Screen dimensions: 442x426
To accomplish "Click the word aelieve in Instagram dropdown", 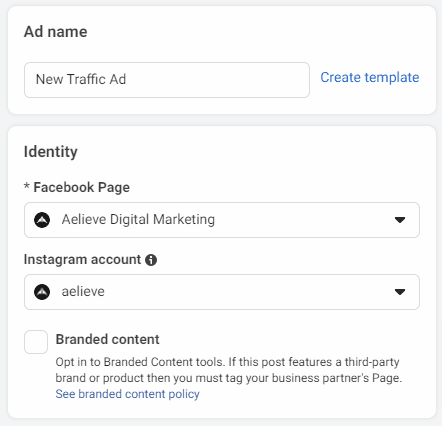I will 83,291.
